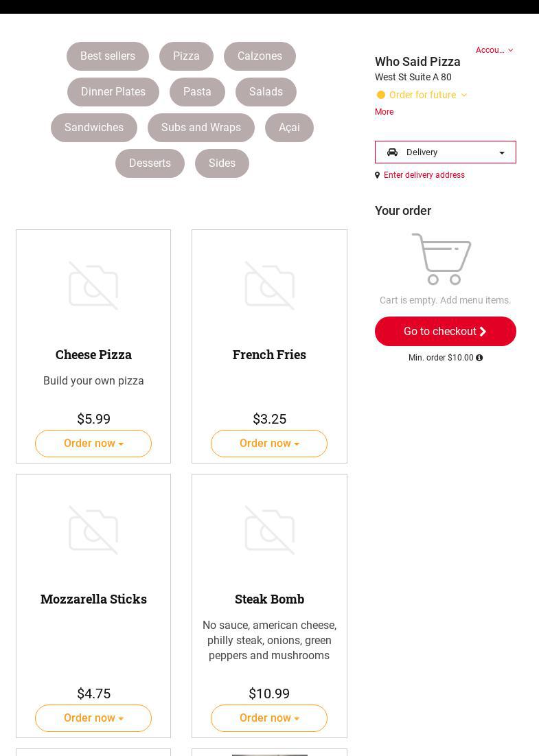Image resolution: width=539 pixels, height=756 pixels.
Task: Order the Steak Bomb now
Action: 269,718
